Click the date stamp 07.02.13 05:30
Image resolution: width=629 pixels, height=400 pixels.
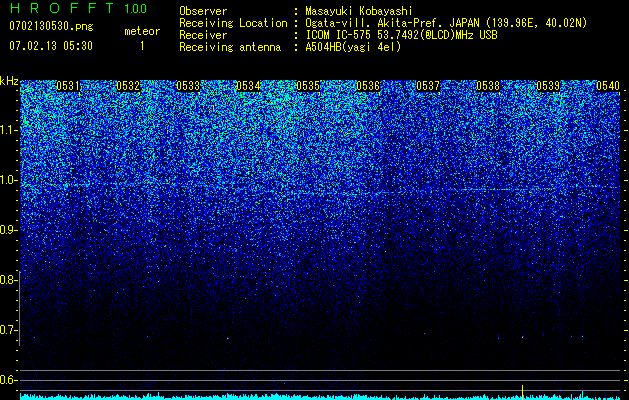(51, 46)
